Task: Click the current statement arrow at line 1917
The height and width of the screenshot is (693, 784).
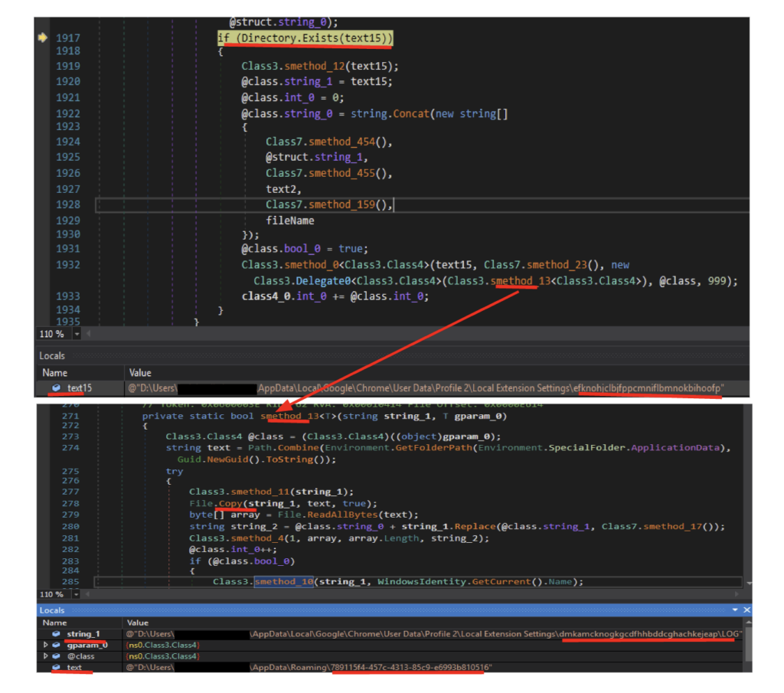Action: (42, 38)
